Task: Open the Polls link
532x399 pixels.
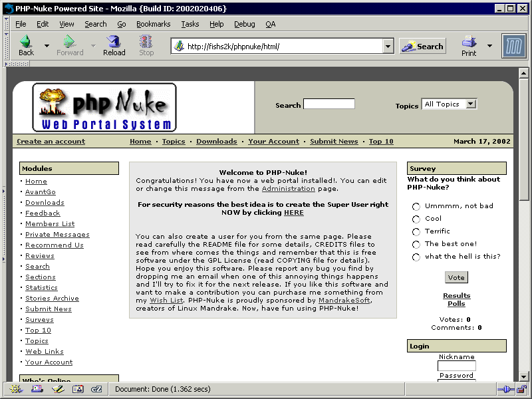Action: [456, 304]
